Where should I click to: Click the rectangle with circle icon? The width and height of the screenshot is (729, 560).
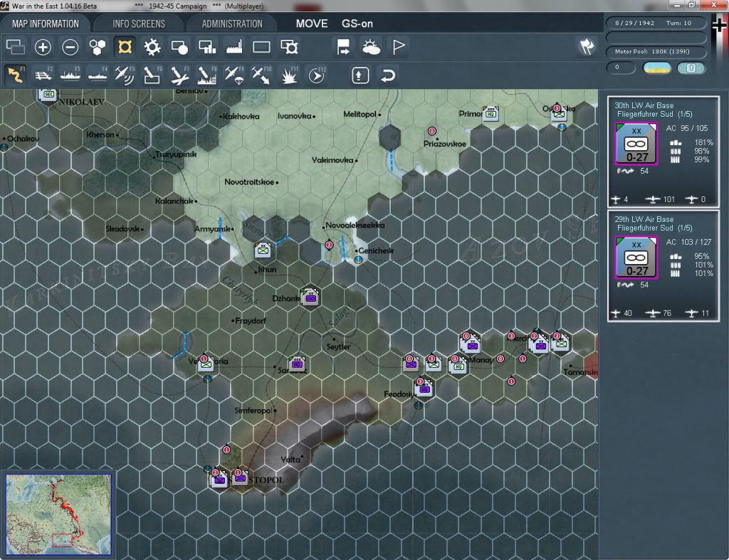pos(179,47)
